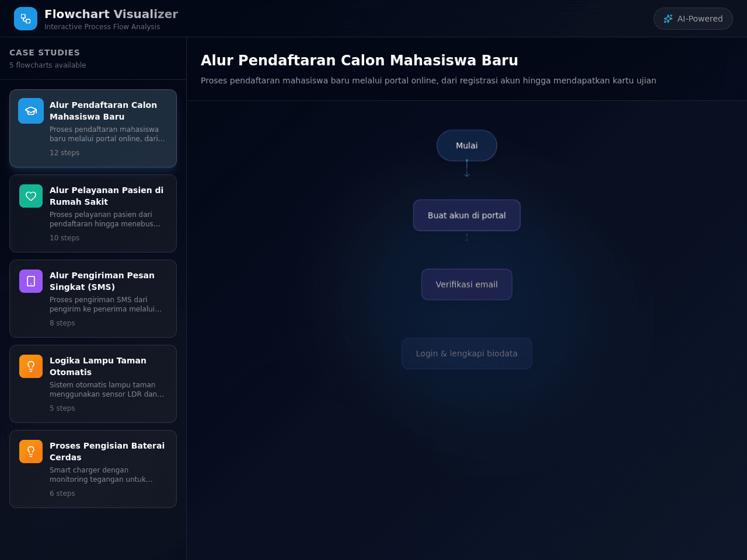The width and height of the screenshot is (747, 560).
Task: Select the Mulai flowchart node
Action: (x=467, y=145)
